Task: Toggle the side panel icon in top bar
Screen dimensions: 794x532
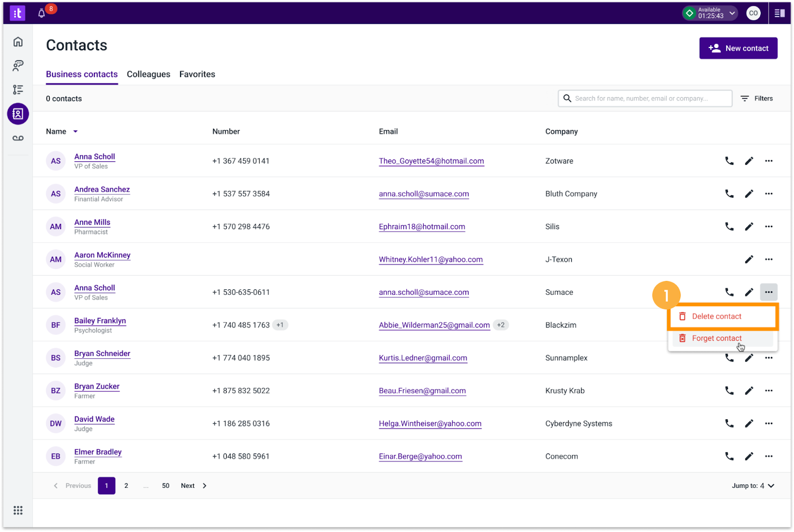Action: 780,13
